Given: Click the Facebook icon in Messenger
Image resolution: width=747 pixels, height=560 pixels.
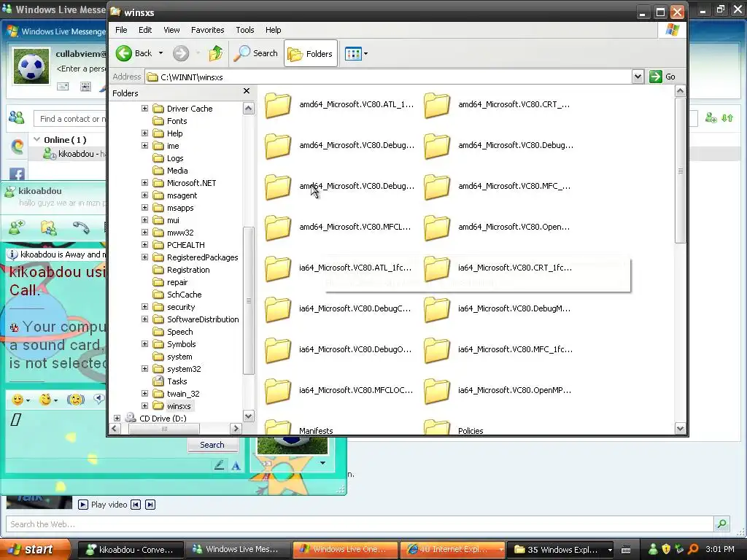Looking at the screenshot, I should (x=18, y=175).
